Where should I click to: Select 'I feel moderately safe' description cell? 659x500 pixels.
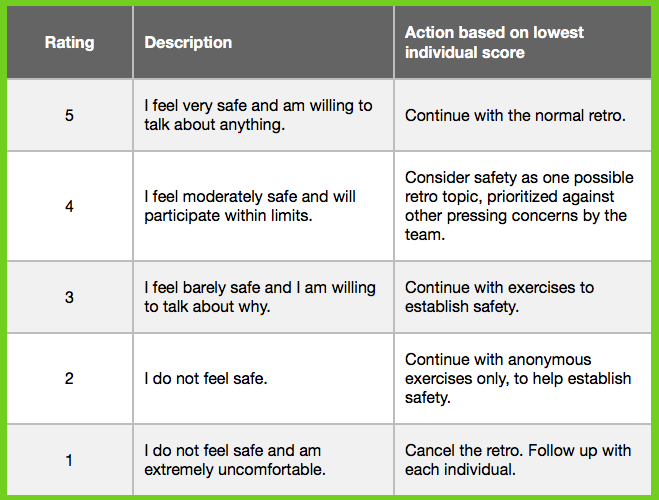[x=264, y=206]
